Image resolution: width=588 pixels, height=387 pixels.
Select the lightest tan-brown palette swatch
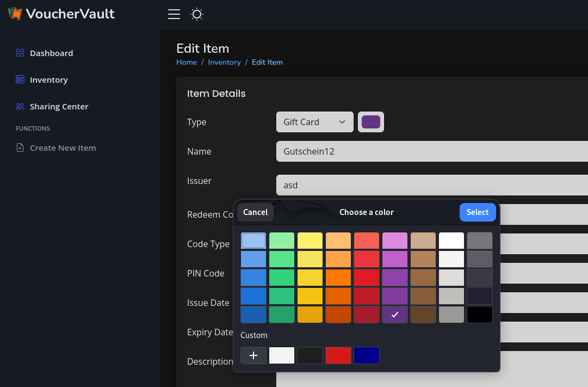click(423, 241)
